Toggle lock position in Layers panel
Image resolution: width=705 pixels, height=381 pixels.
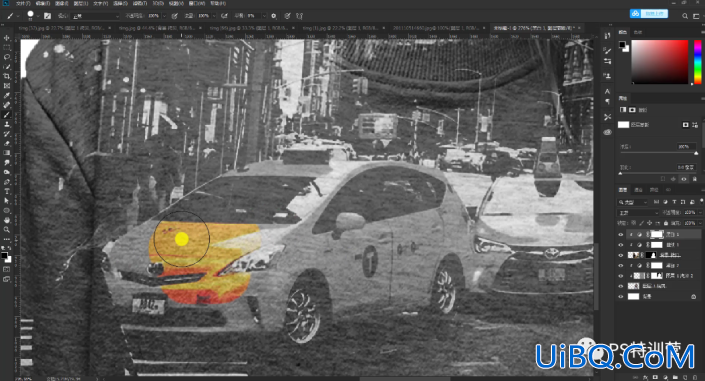(x=649, y=223)
